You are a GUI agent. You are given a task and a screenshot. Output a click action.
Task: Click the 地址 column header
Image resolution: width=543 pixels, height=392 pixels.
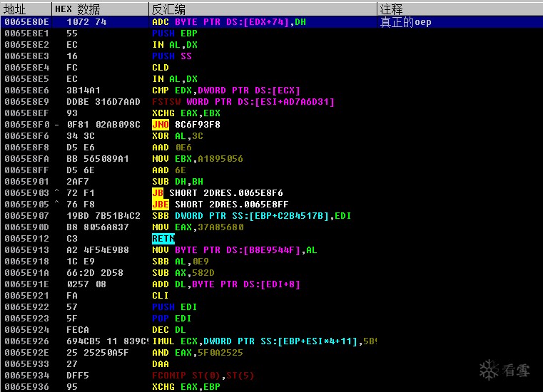pos(26,9)
